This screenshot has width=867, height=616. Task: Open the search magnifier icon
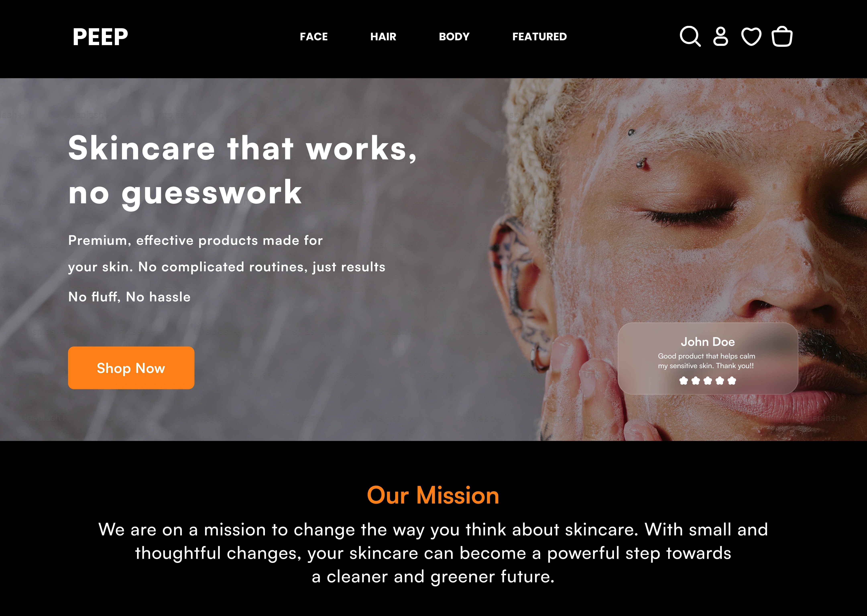pyautogui.click(x=690, y=36)
